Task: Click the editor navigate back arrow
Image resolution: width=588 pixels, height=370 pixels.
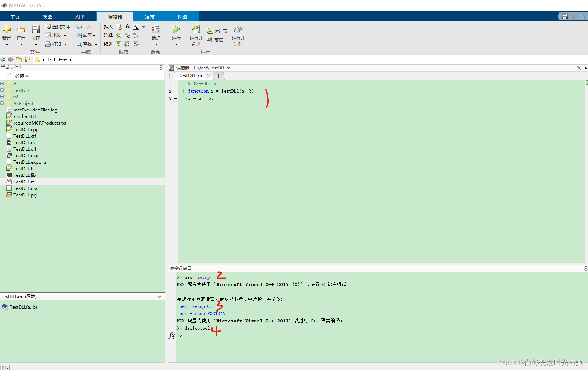Action: pyautogui.click(x=79, y=27)
